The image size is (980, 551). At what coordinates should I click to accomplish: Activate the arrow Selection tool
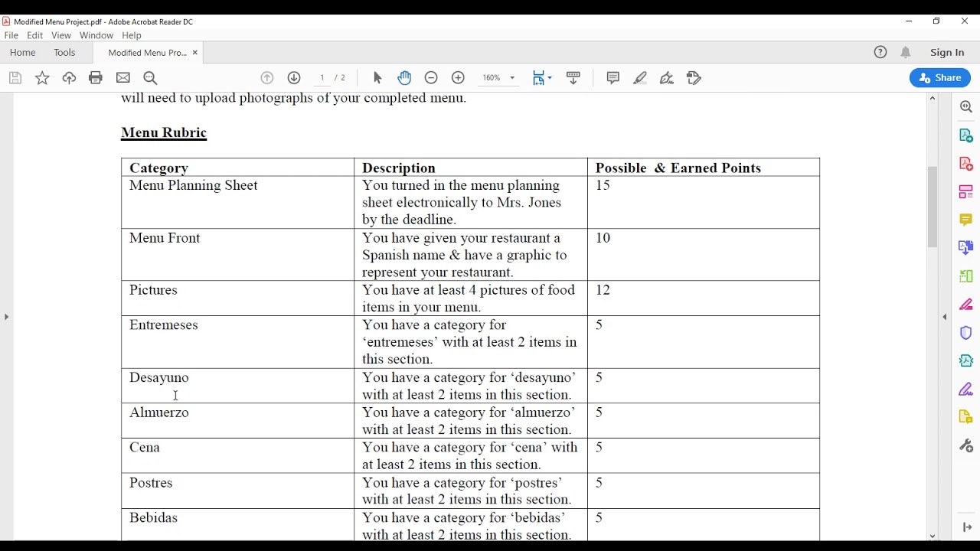tap(377, 78)
